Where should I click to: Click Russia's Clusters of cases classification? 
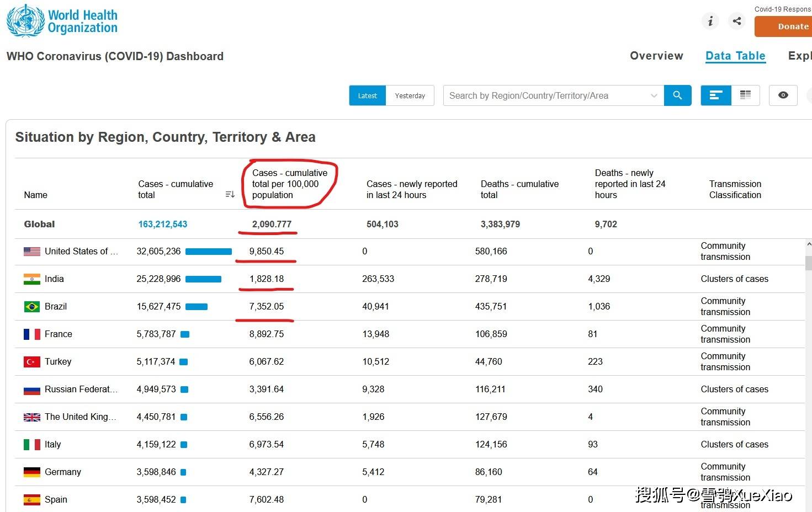tap(735, 390)
